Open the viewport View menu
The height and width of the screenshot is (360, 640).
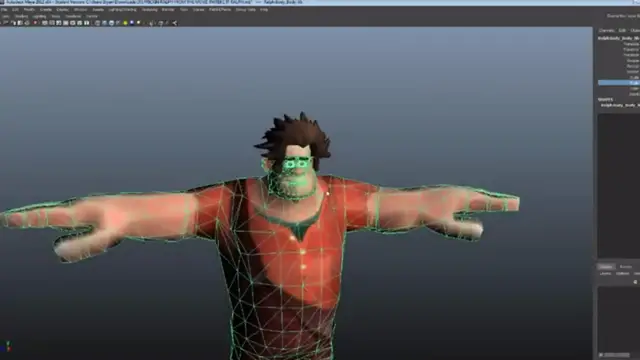coord(5,16)
